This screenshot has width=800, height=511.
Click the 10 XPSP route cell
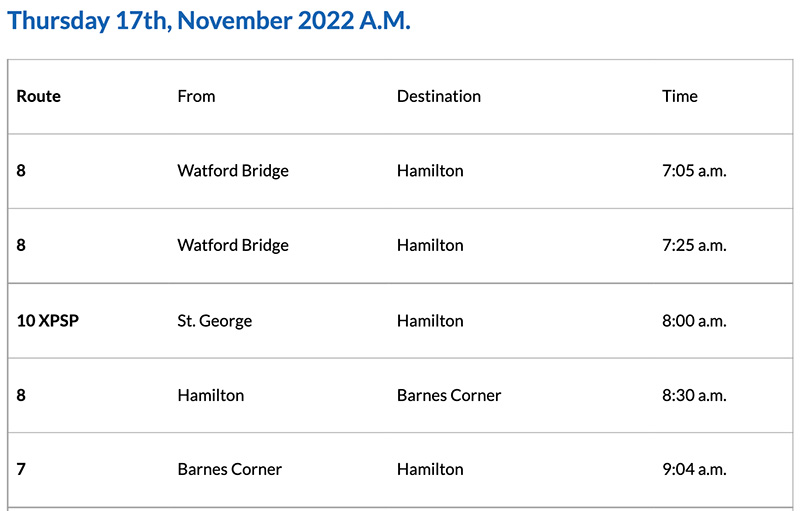point(50,321)
